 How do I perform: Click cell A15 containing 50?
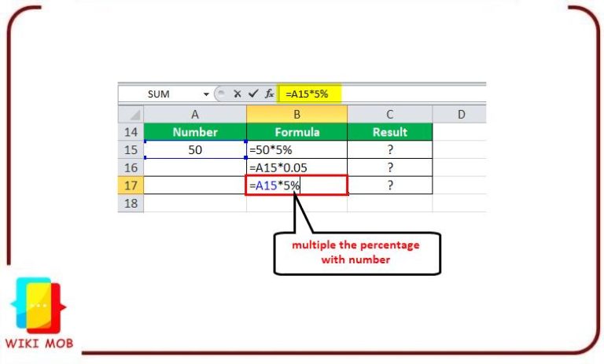(x=195, y=149)
